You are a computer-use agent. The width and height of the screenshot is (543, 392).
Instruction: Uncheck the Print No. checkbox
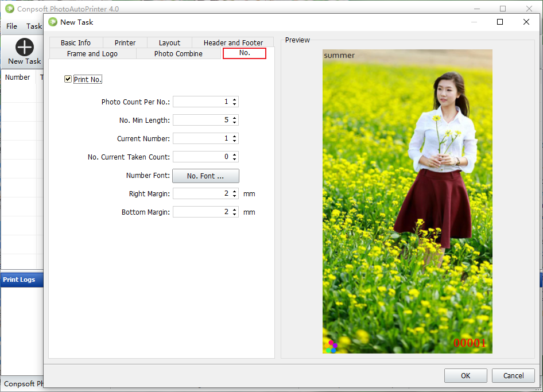click(x=68, y=79)
